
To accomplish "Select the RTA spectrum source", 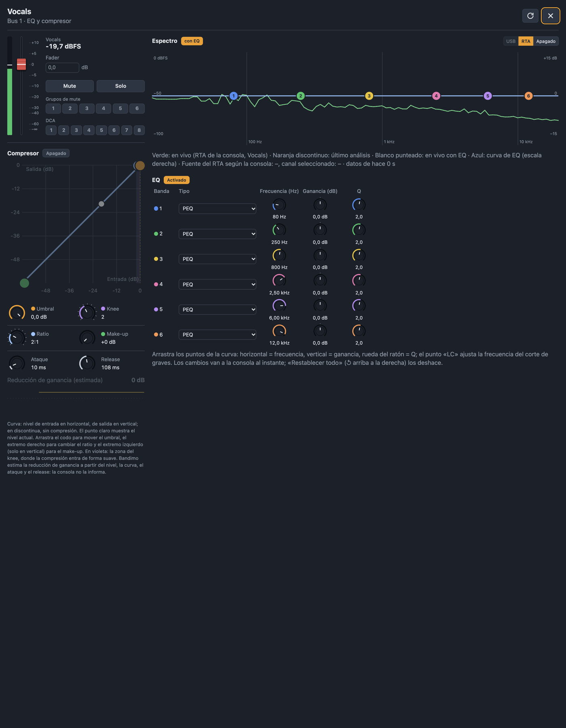I will pos(526,41).
